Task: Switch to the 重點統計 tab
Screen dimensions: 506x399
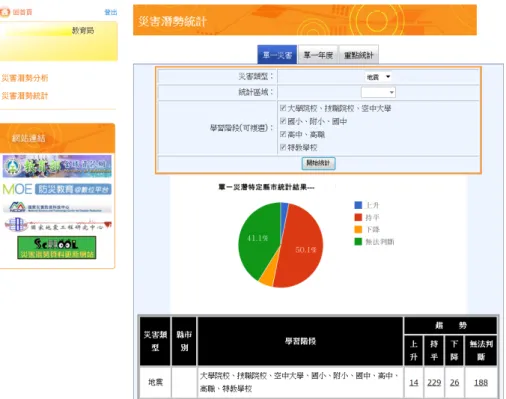Action: pyautogui.click(x=359, y=55)
